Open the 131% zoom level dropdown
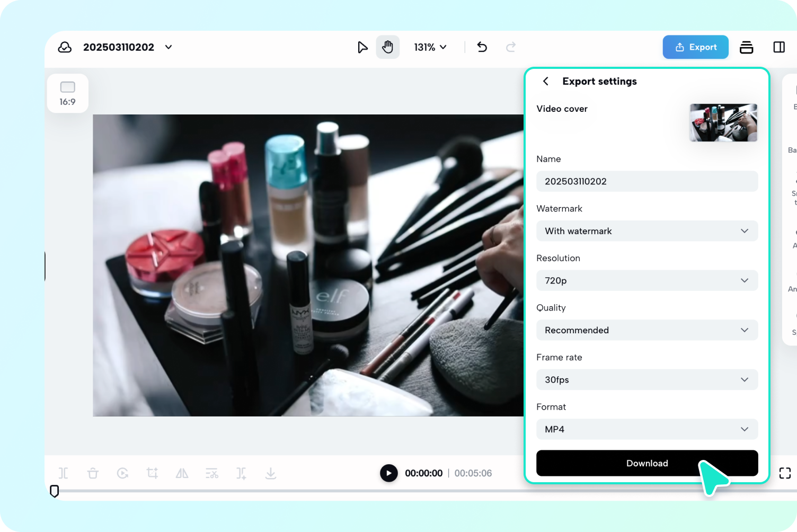 pos(430,47)
